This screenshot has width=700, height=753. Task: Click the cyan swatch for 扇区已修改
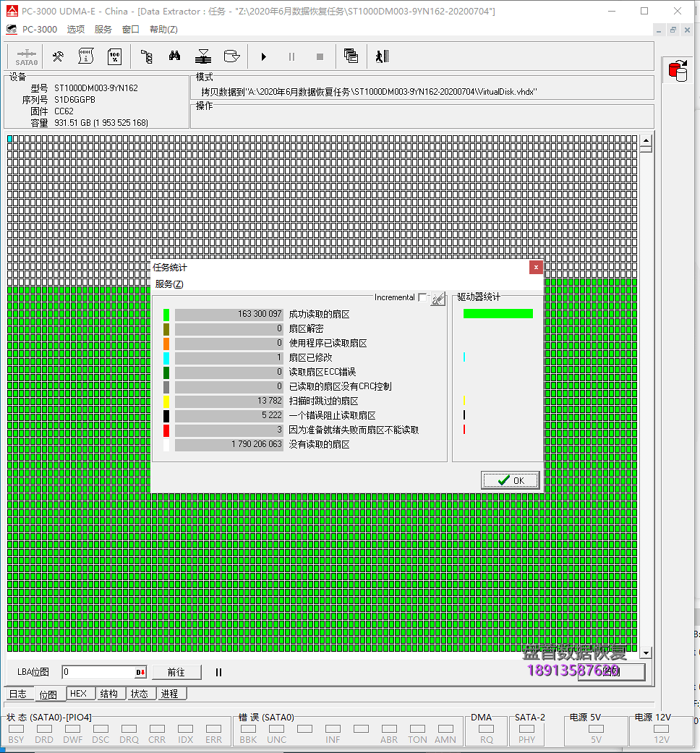tap(166, 358)
